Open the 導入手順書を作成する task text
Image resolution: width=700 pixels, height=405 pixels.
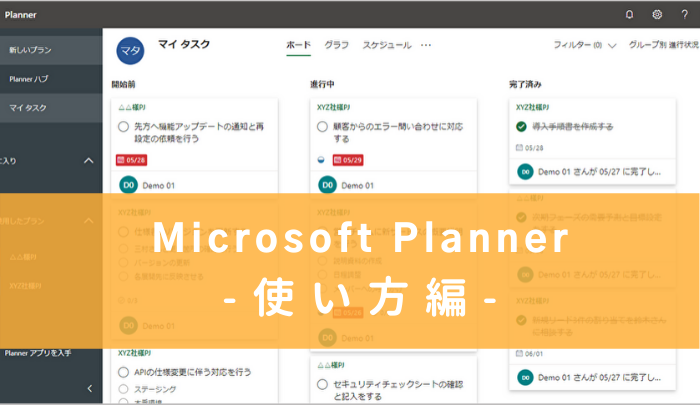click(x=573, y=126)
